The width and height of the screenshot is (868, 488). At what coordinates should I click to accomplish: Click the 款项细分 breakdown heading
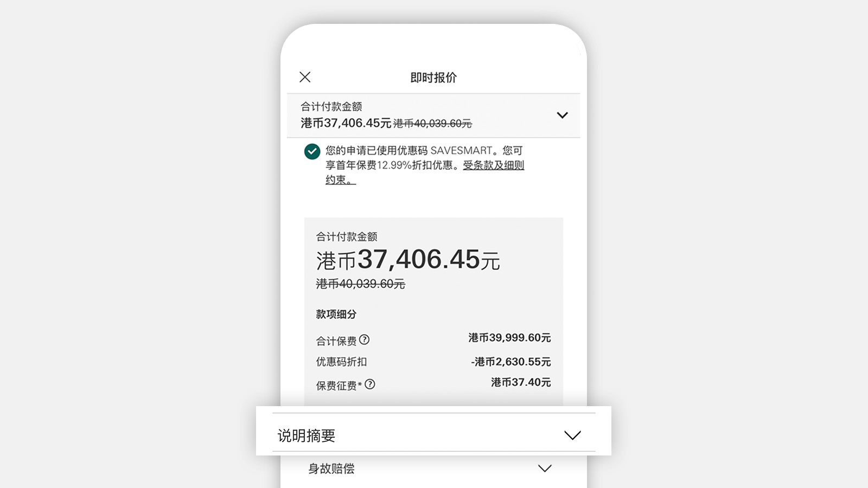point(336,314)
